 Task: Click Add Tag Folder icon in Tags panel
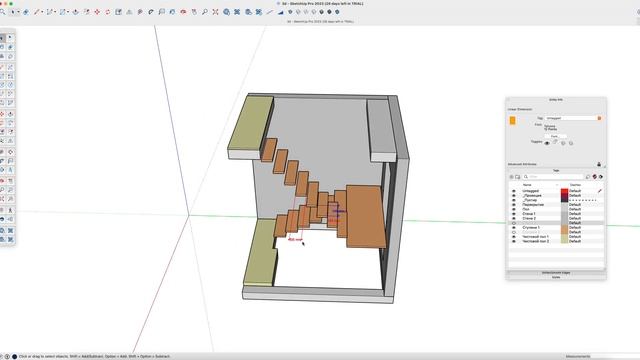[518, 177]
